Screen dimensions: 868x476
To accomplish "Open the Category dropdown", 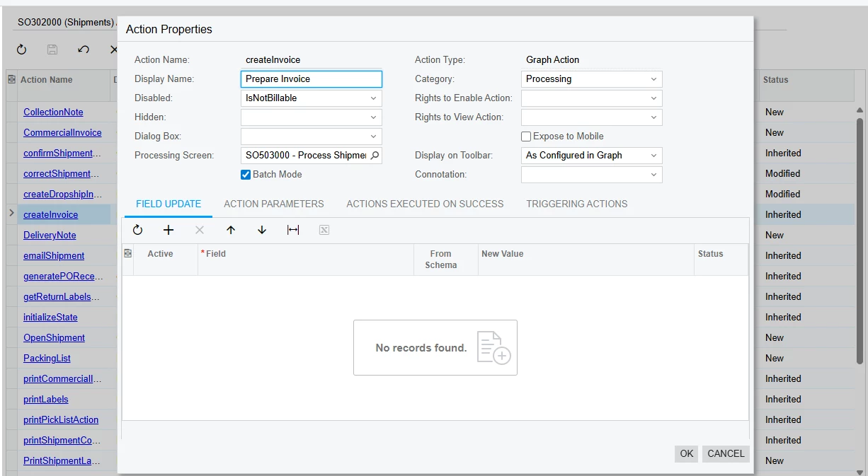I will point(655,79).
